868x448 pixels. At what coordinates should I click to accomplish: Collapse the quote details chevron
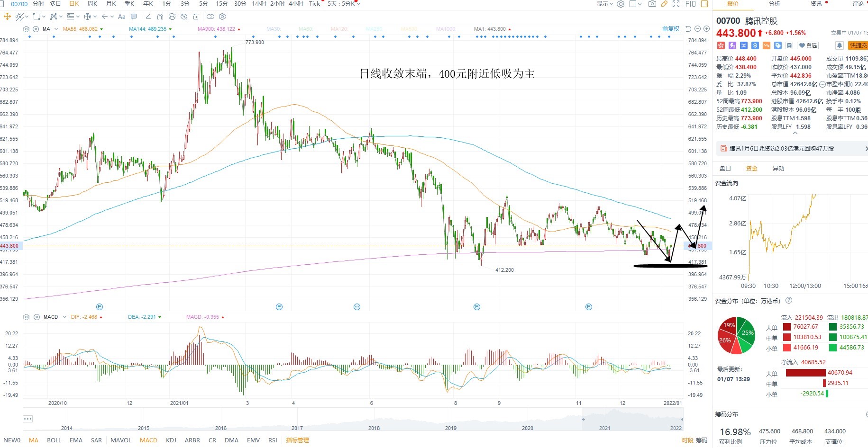795,133
